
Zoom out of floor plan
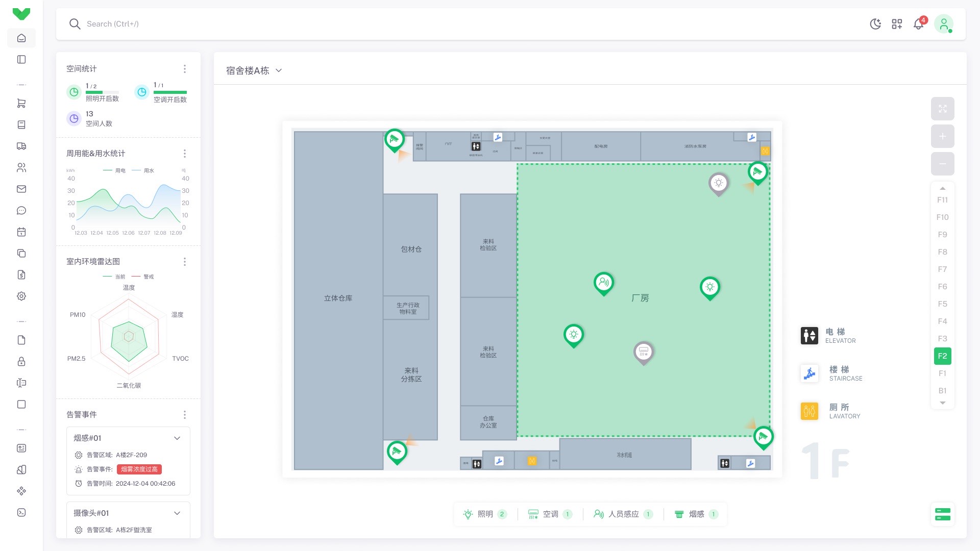[942, 164]
